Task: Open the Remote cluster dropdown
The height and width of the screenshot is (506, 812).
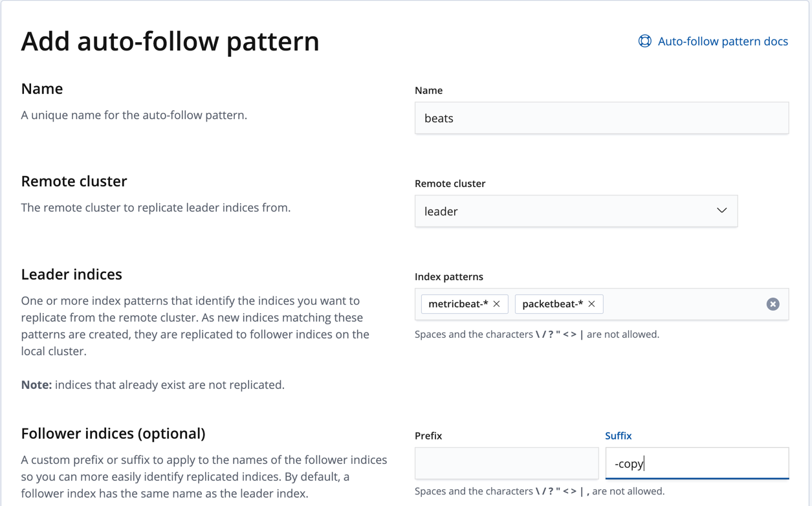Action: [x=576, y=210]
